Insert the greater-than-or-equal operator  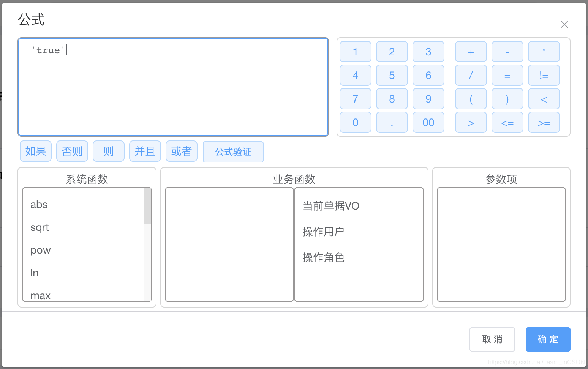(x=544, y=122)
